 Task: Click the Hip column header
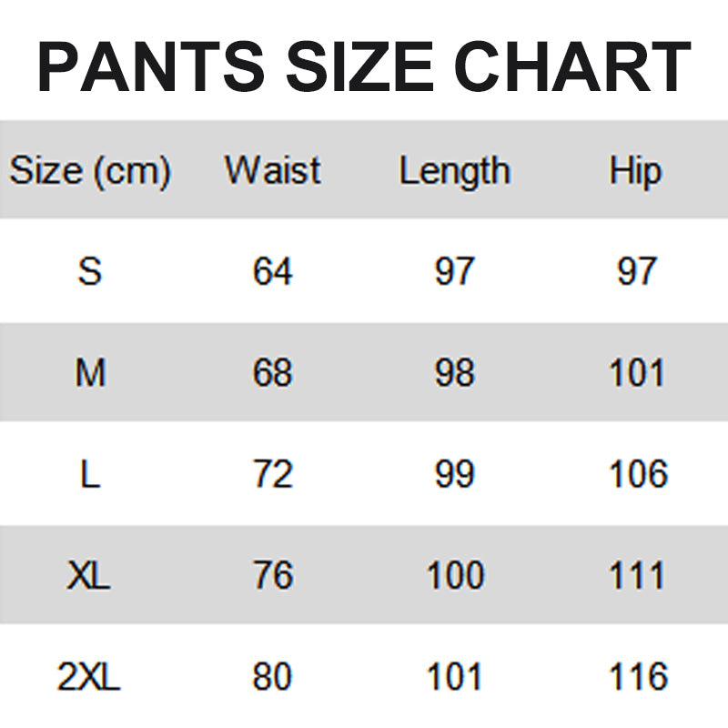pos(635,171)
